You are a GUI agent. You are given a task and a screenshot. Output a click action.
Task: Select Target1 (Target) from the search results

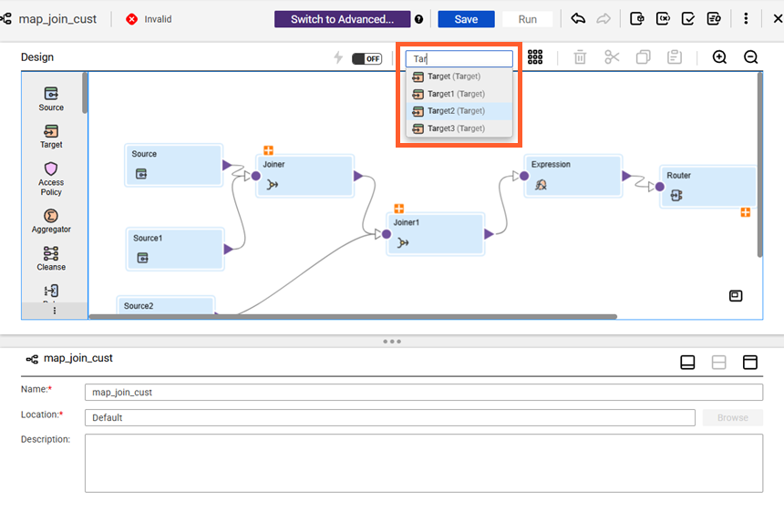pyautogui.click(x=459, y=94)
